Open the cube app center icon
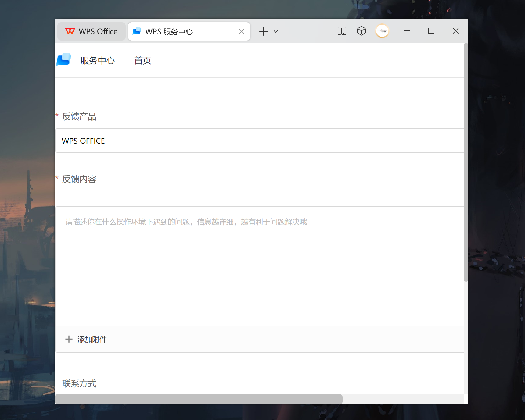The height and width of the screenshot is (420, 525). click(361, 31)
